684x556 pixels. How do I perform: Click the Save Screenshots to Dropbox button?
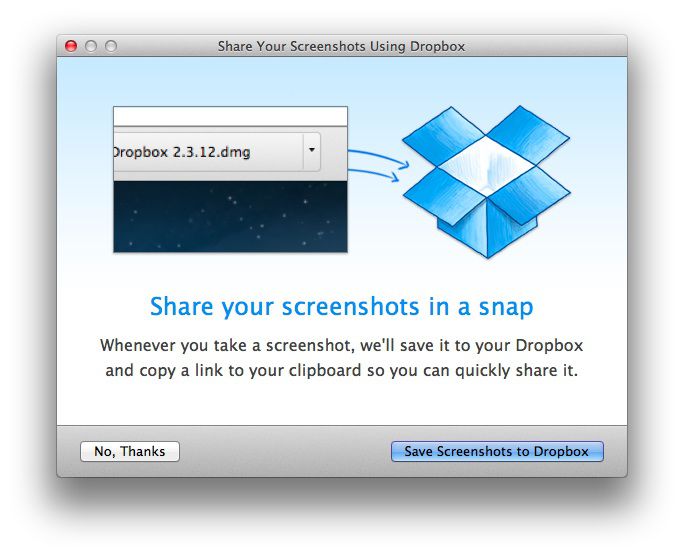(x=497, y=451)
